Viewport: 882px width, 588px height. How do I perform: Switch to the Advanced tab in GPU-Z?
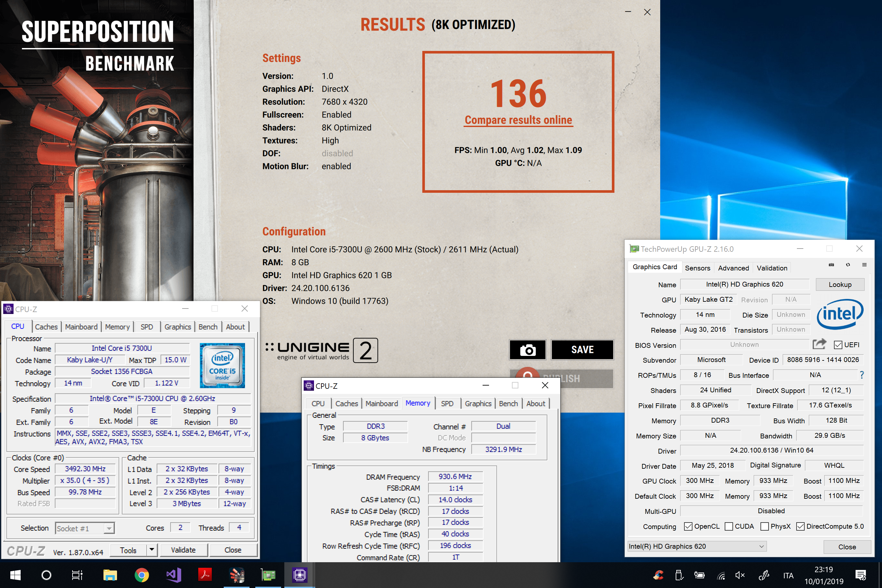click(x=733, y=268)
